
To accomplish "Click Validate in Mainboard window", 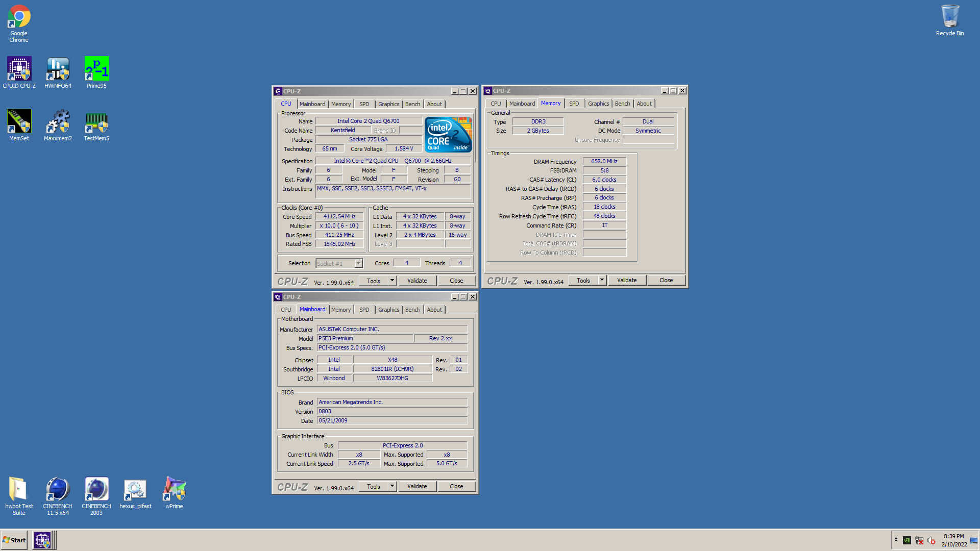I will click(417, 486).
